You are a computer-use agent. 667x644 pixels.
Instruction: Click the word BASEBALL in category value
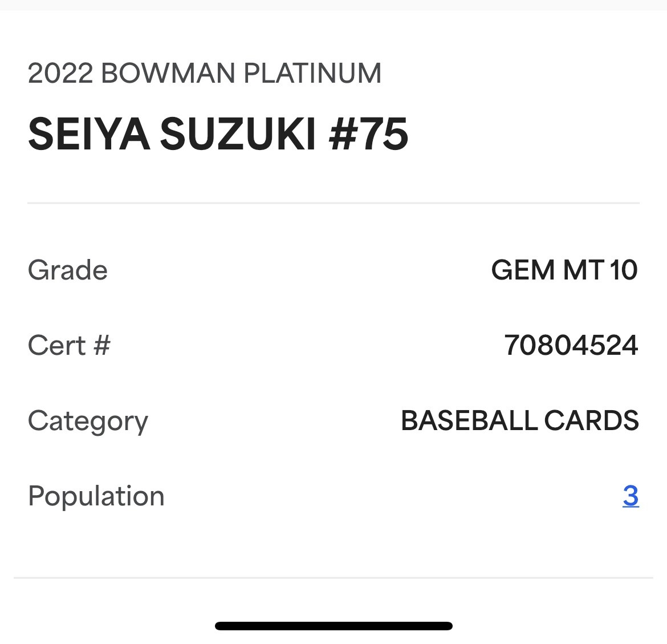[x=469, y=420]
